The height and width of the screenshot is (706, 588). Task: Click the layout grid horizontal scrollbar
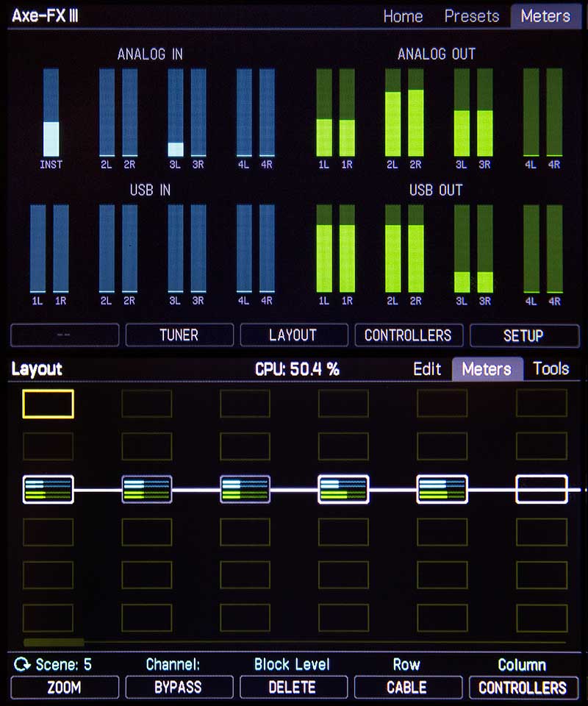tap(294, 642)
